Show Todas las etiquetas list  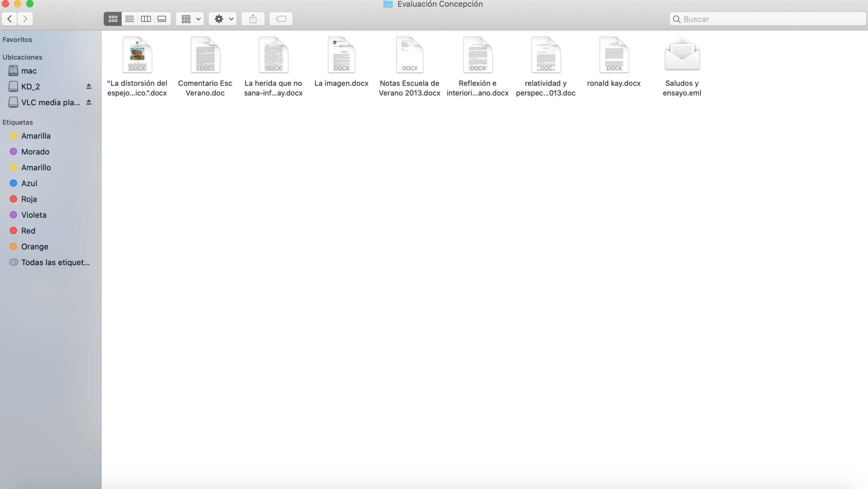(x=55, y=262)
